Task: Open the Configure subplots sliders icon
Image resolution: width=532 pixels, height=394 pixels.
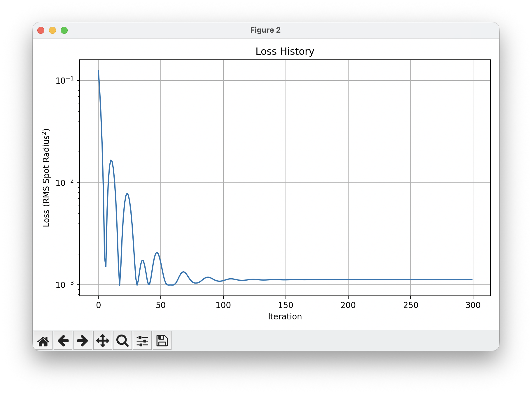Action: pos(142,340)
